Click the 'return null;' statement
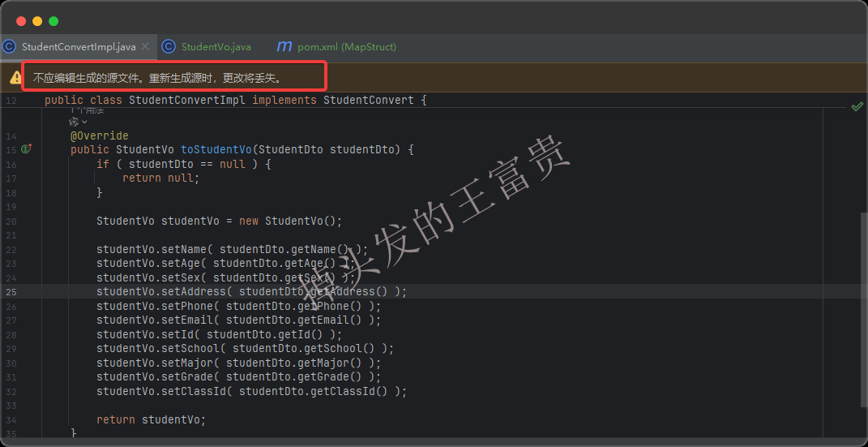The image size is (868, 447). coord(160,178)
